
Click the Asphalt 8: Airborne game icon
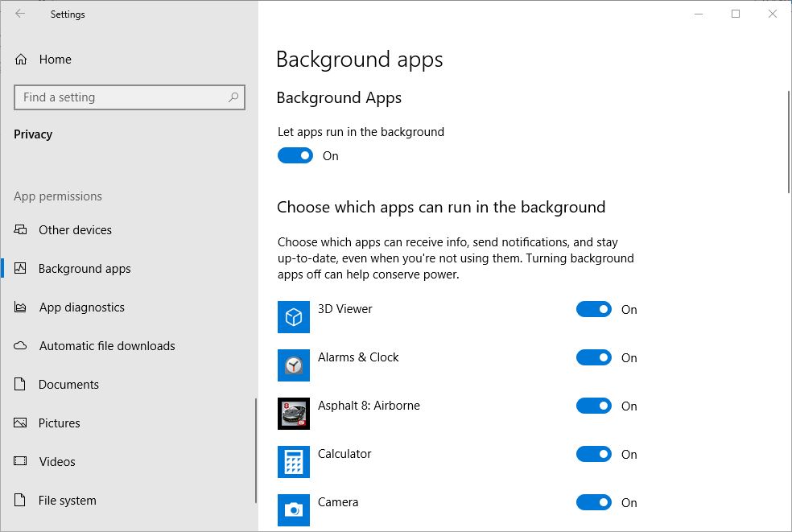click(x=294, y=414)
